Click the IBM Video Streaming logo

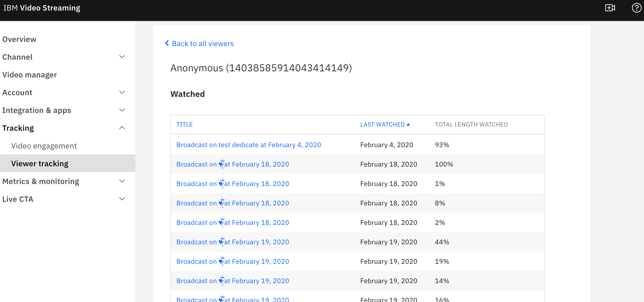tap(42, 8)
